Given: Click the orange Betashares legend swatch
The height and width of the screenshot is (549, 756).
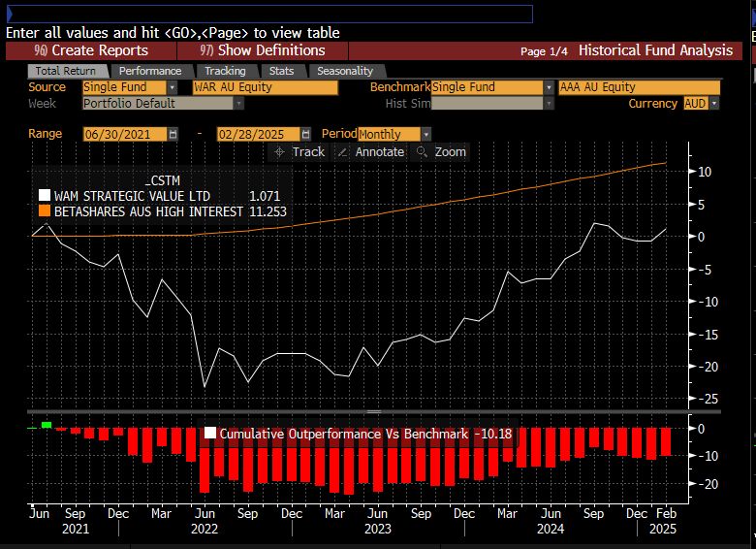Looking at the screenshot, I should click(x=45, y=210).
